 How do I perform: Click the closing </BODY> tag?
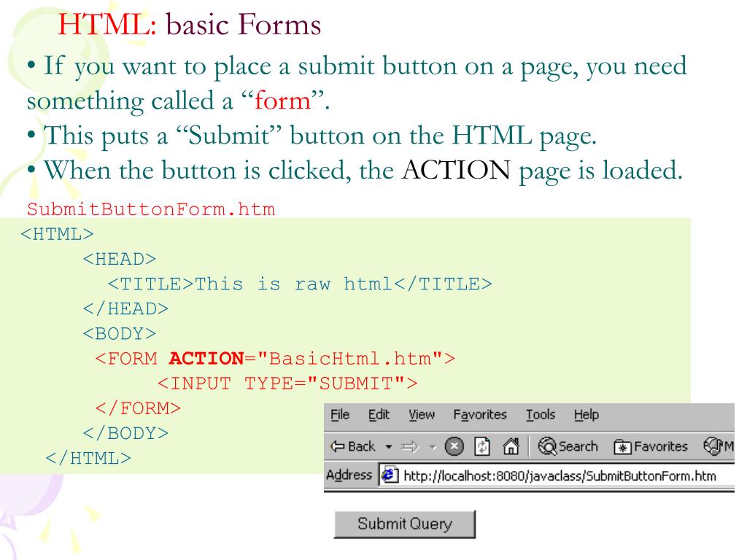[125, 433]
